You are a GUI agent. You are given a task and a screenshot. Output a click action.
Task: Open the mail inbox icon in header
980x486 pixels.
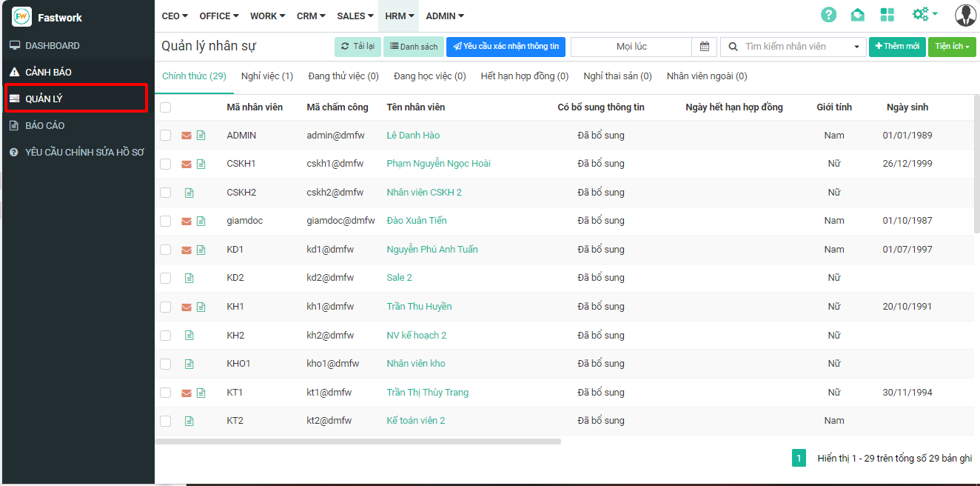point(857,15)
